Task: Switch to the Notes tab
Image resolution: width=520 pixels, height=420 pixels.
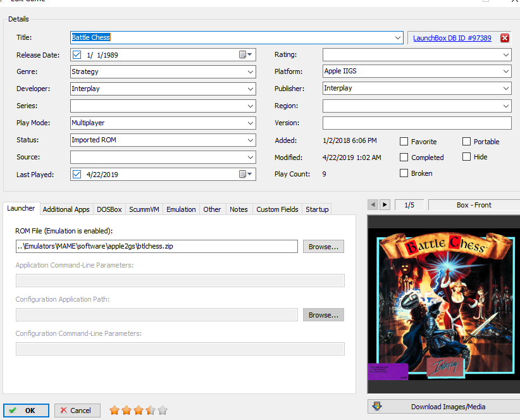Action: point(238,209)
